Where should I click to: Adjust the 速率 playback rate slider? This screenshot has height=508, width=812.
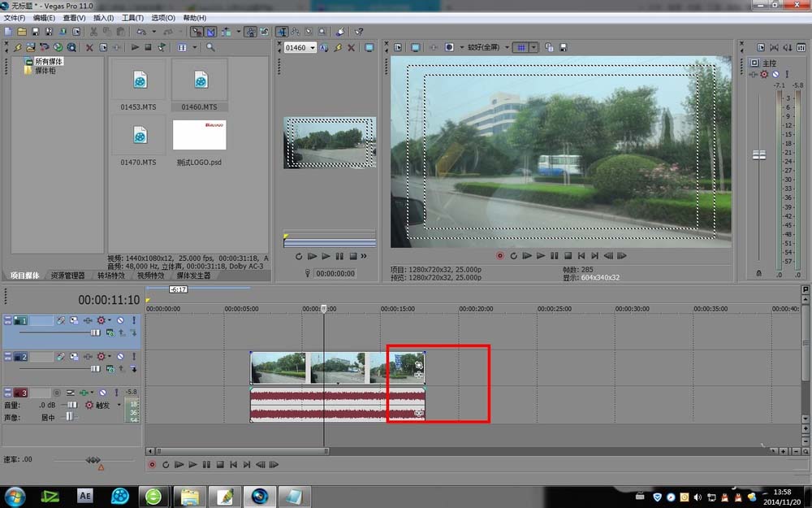tap(93, 460)
